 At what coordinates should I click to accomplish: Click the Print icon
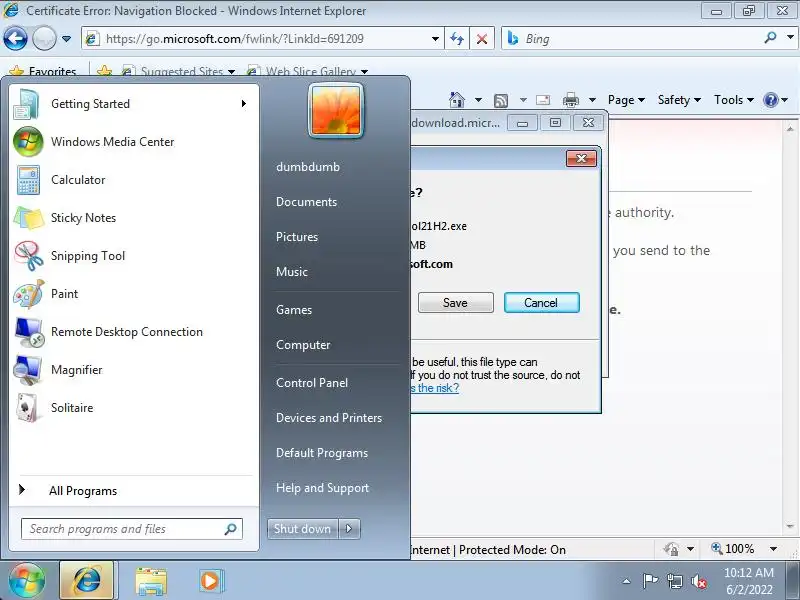[x=571, y=100]
